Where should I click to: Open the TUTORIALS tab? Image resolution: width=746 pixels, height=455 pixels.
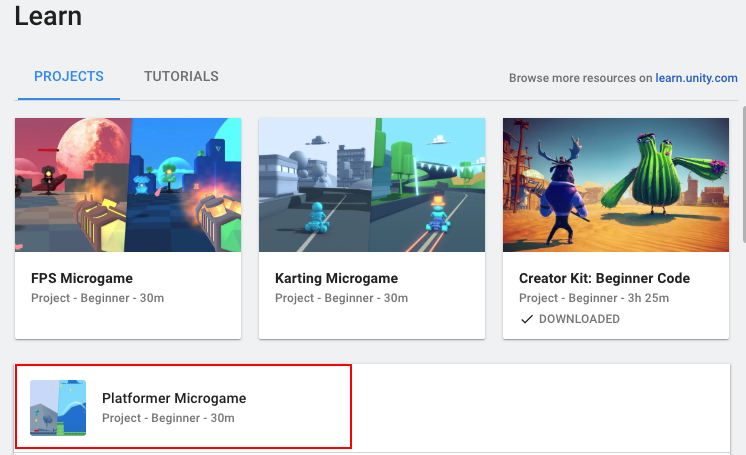pos(181,77)
